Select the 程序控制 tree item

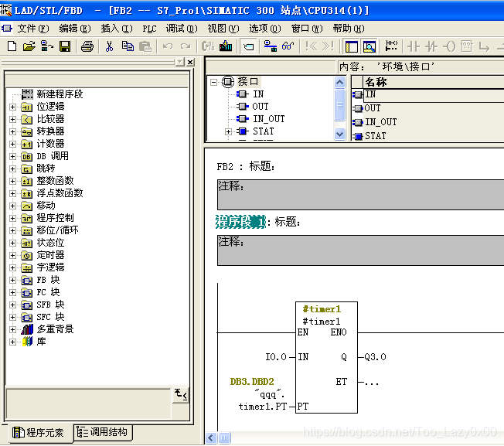point(55,218)
